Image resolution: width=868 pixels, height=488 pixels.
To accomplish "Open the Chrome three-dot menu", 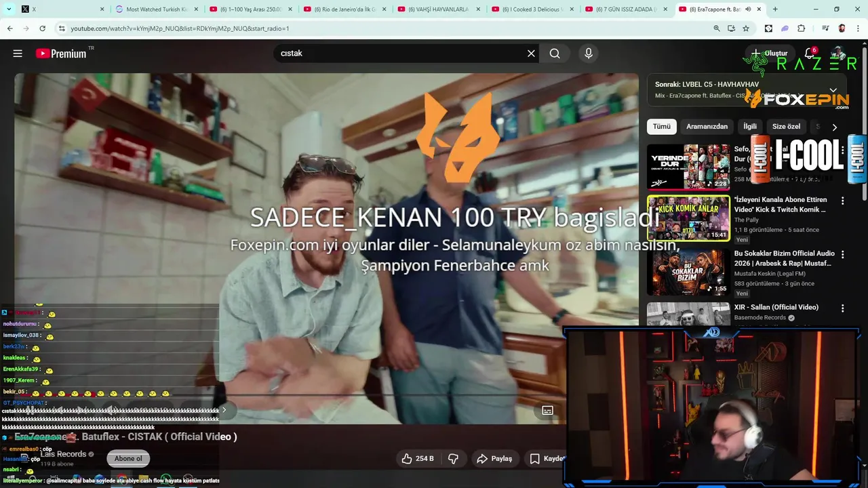I will [858, 28].
